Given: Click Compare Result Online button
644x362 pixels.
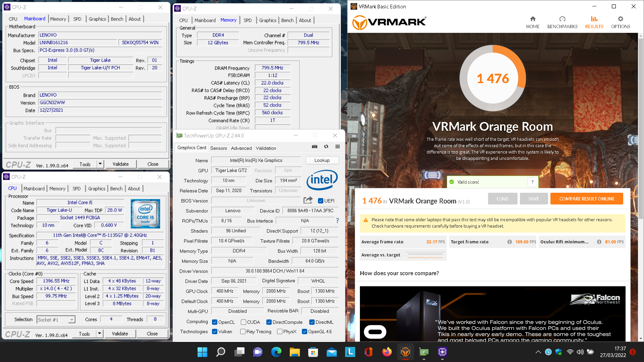Looking at the screenshot, I should (x=587, y=199).
